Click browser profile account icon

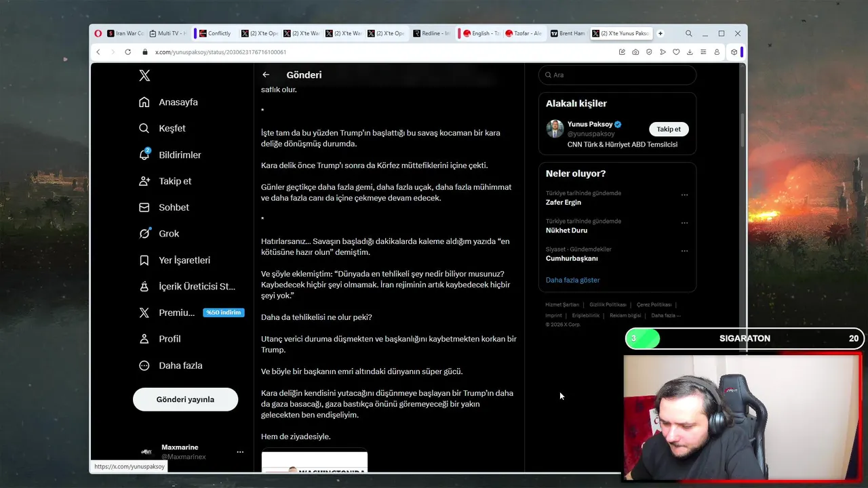tap(717, 52)
